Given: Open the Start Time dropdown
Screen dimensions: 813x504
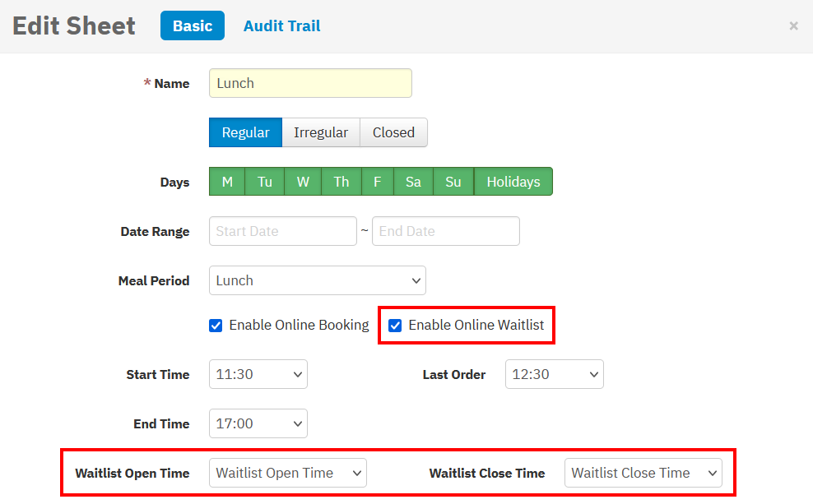Looking at the screenshot, I should (x=258, y=374).
